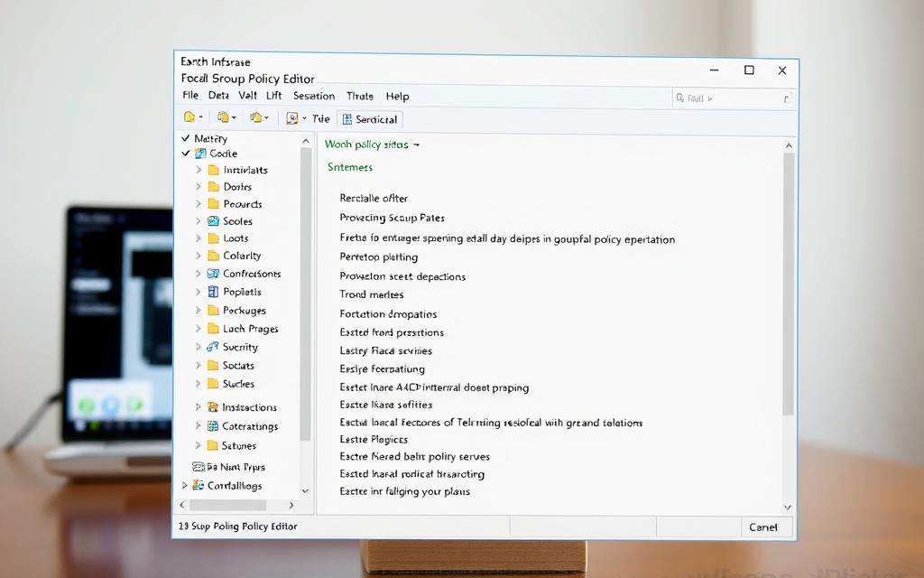Viewport: 924px width, 578px height.
Task: Open the Lfft menu
Action: pos(273,95)
